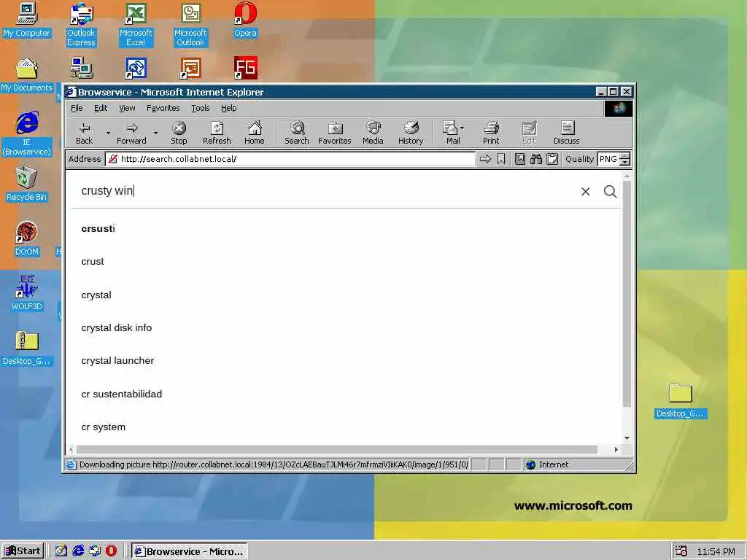Select My Computer desktop icon
Viewport: 747px width, 560px height.
point(27,20)
